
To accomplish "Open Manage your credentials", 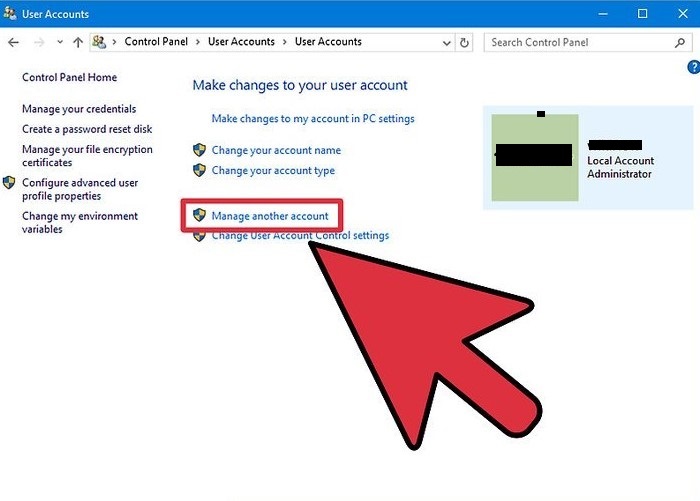I will tap(79, 109).
